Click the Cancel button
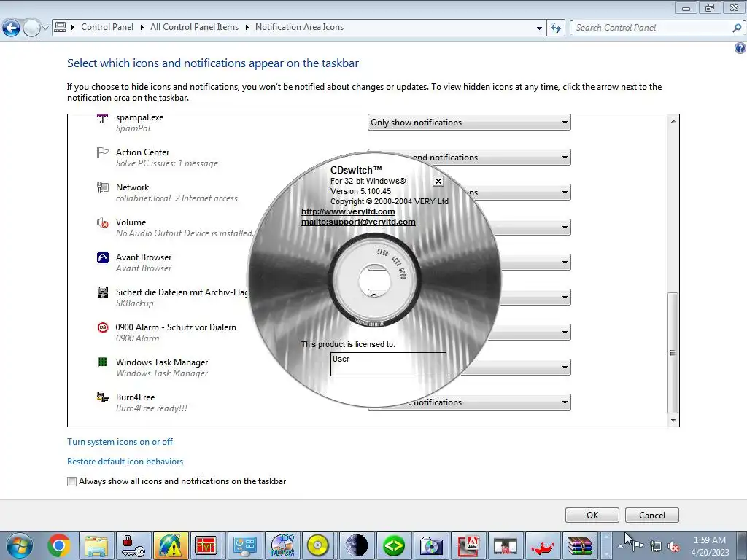747x560 pixels. click(x=651, y=516)
